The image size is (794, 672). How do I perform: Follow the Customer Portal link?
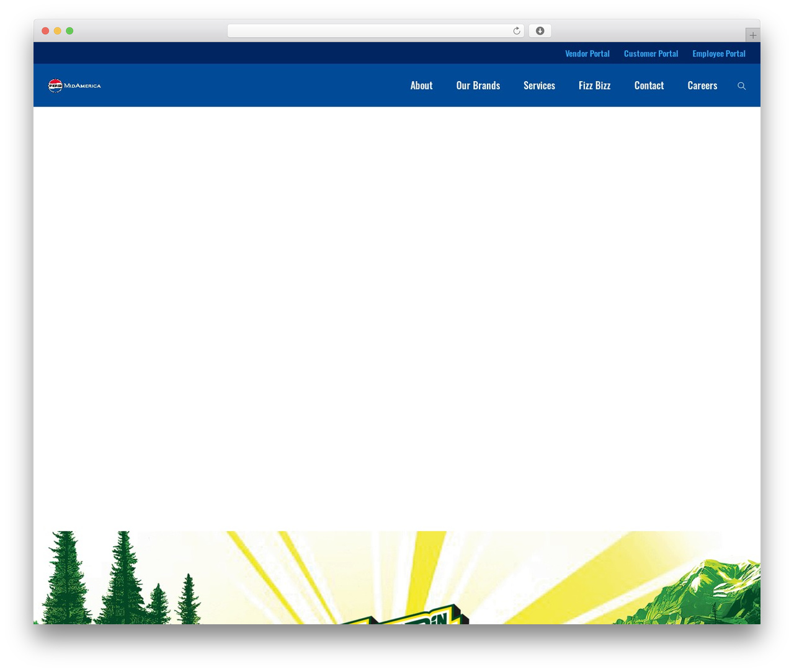tap(651, 54)
